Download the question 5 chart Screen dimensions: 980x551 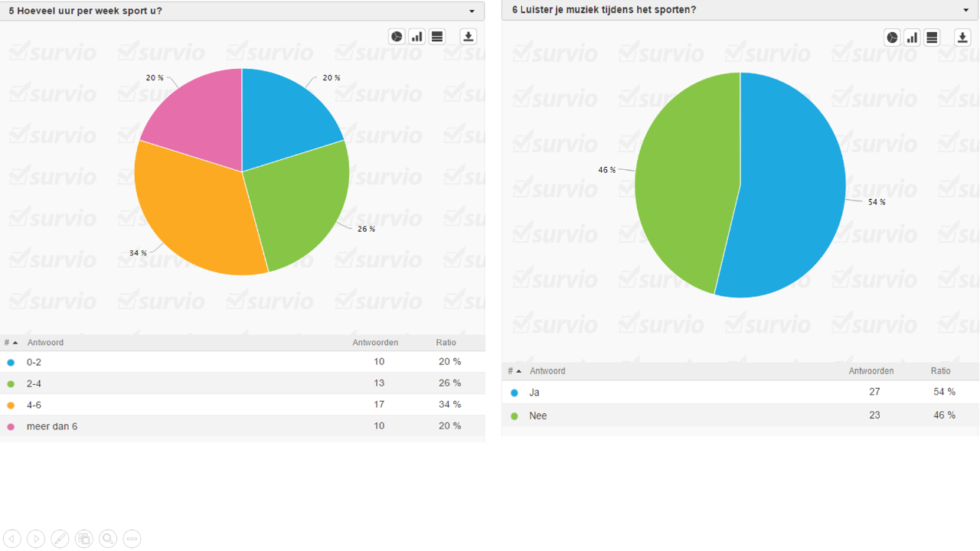(x=468, y=37)
